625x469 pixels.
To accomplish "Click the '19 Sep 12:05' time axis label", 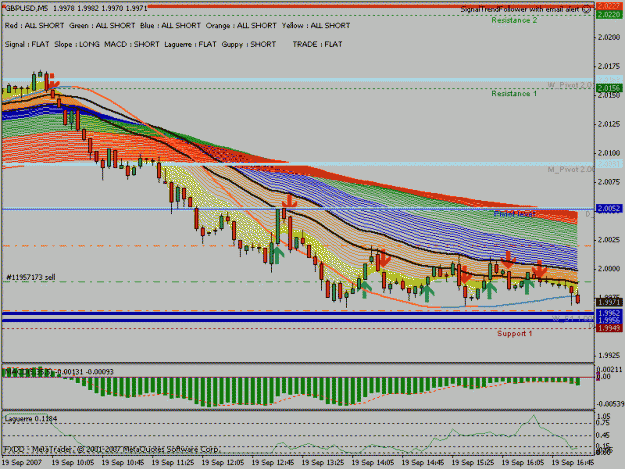I will click(223, 463).
